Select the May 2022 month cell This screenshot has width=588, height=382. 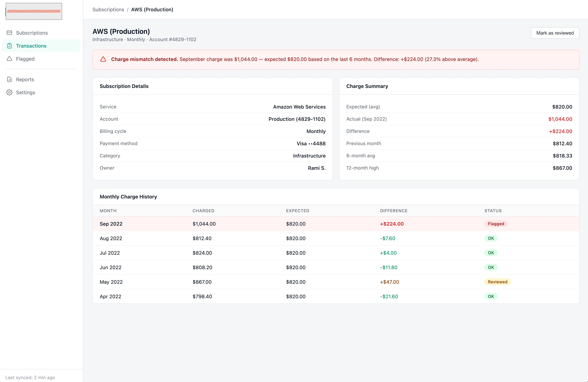[x=111, y=282]
